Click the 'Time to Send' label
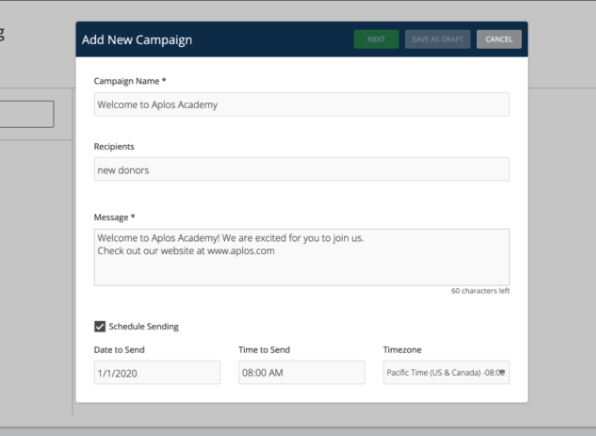This screenshot has width=596, height=436. point(264,350)
